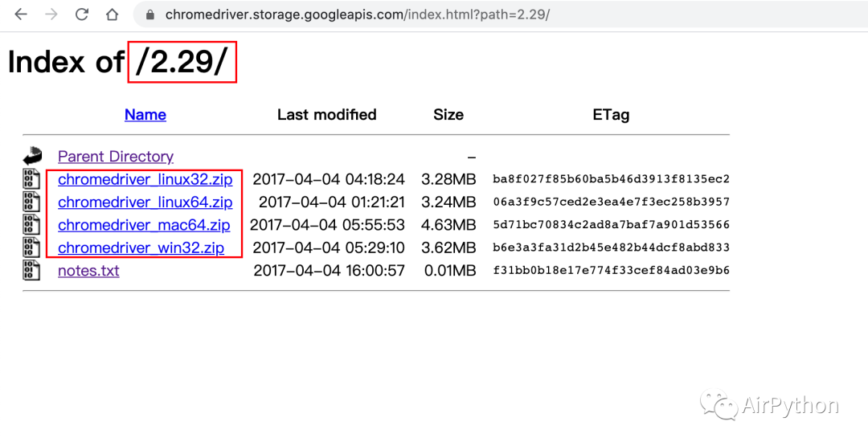The width and height of the screenshot is (868, 446).
Task: Select the date 2017-04-04 05:29:10
Action: [329, 248]
